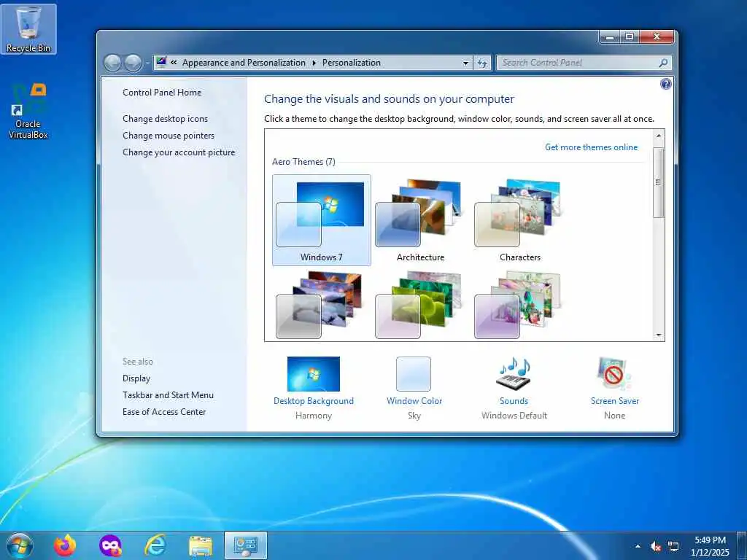Open Change desktop icons link

166,119
